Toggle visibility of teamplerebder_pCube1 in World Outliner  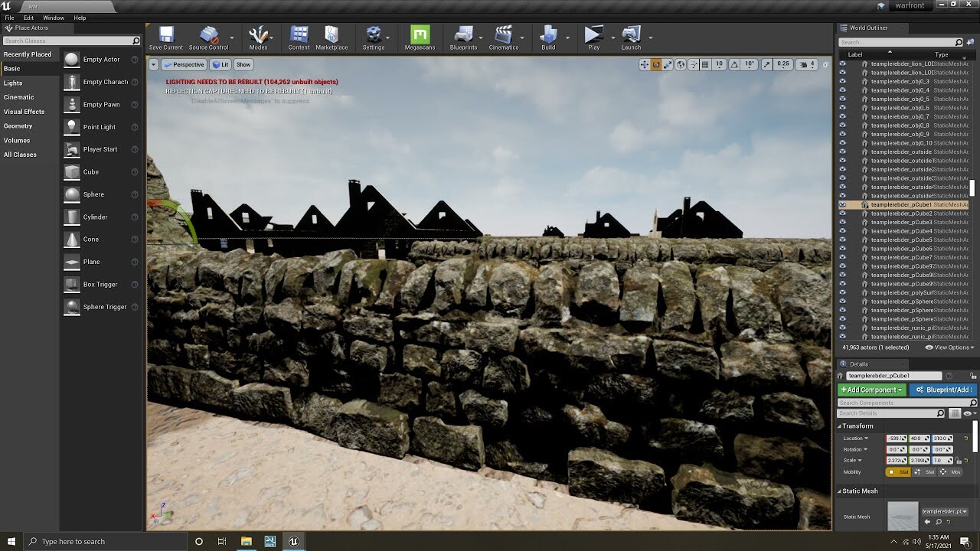[x=842, y=204]
